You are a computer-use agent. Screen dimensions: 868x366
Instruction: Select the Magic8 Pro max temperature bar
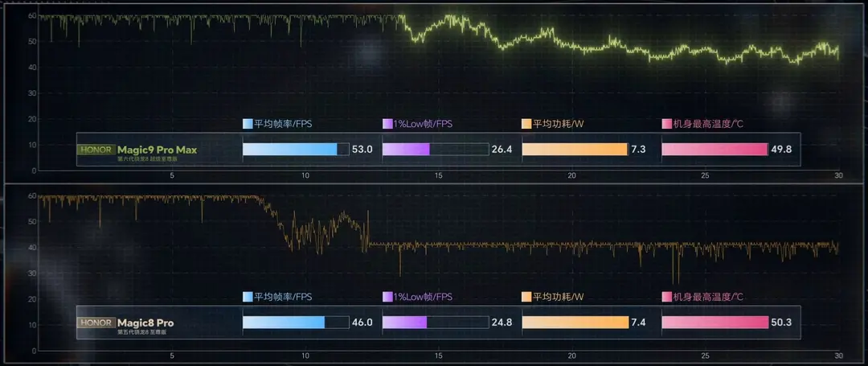click(715, 323)
